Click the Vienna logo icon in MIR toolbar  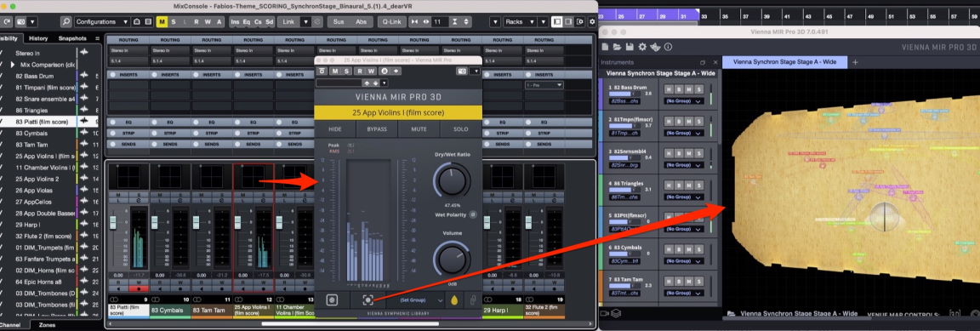tap(655, 47)
